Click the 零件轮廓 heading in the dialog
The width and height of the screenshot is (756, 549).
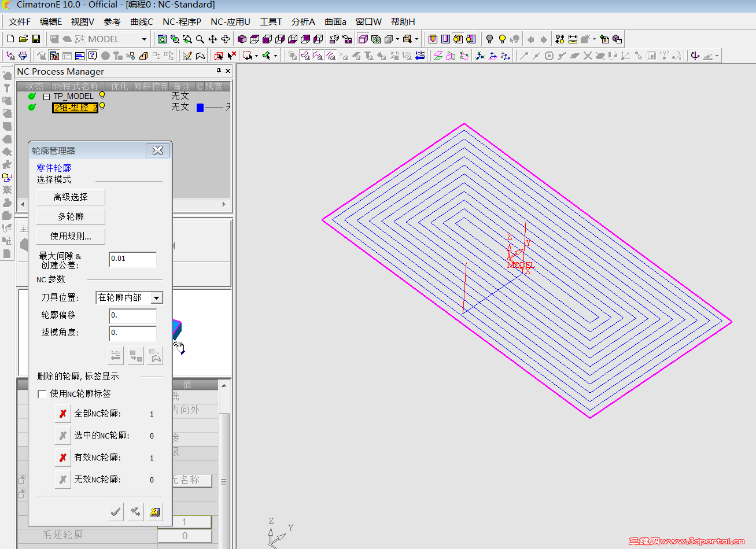point(54,168)
